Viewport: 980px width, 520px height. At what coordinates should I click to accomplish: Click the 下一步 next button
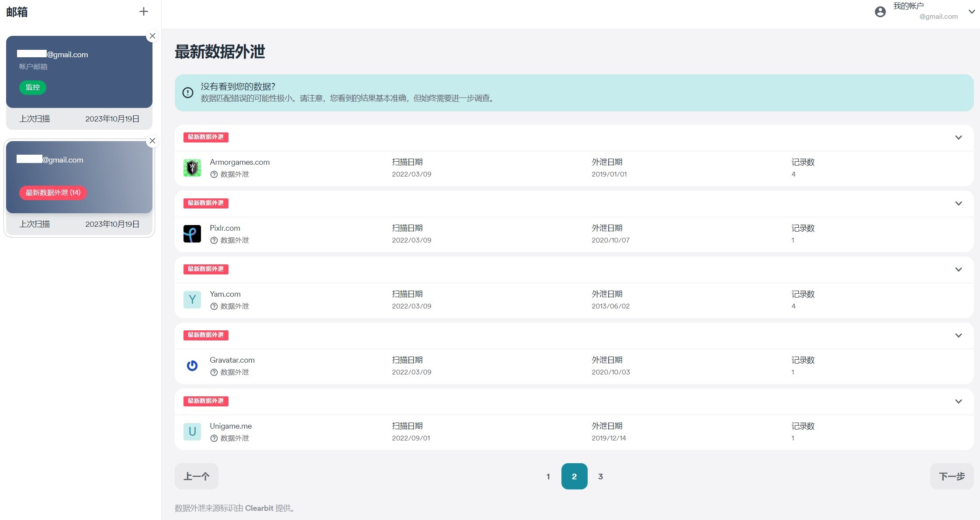coord(952,476)
